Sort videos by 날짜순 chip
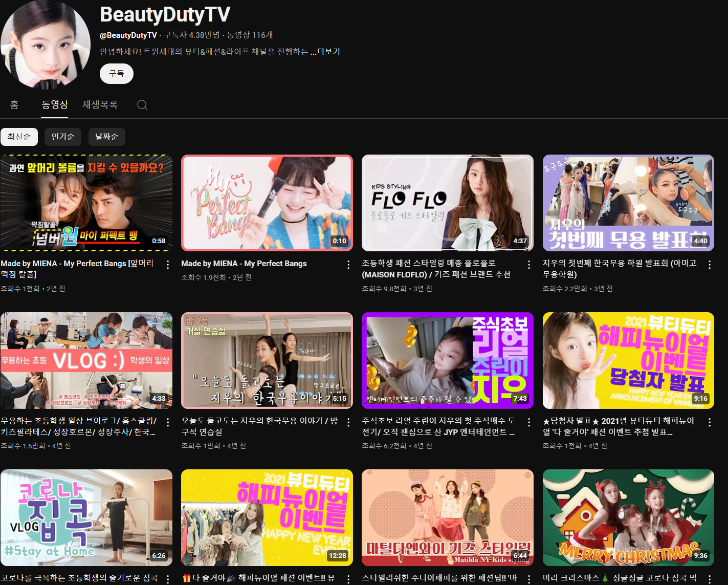 [x=106, y=137]
